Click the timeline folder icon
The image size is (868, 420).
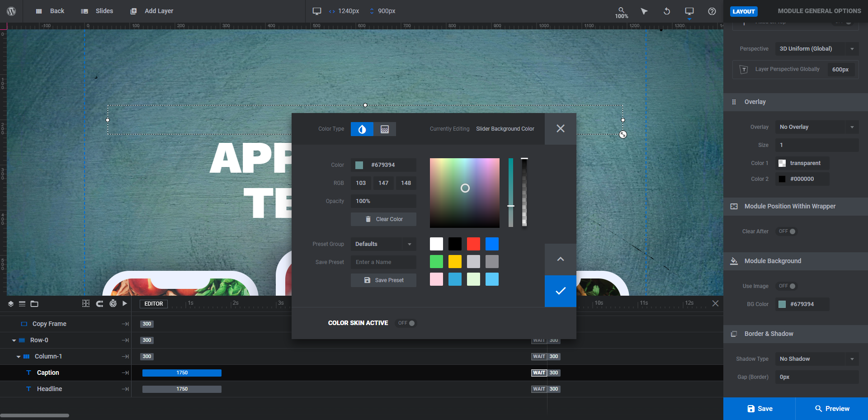coord(34,304)
